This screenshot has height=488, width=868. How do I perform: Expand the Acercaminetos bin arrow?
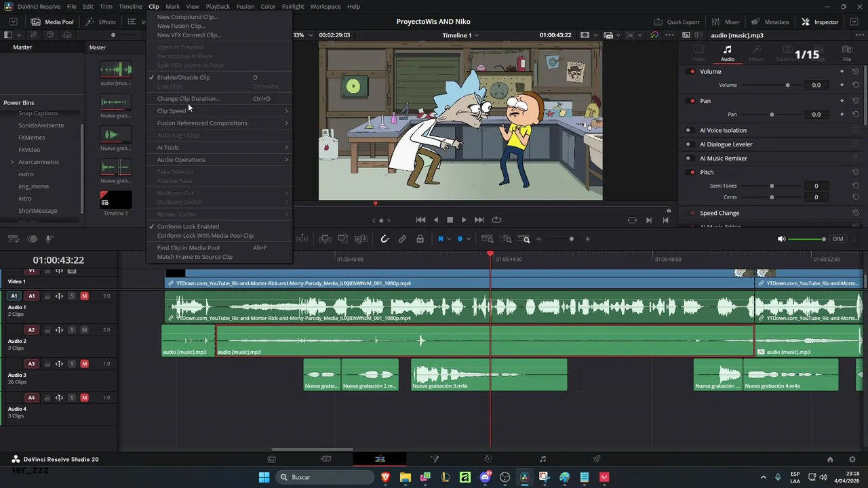(12, 162)
